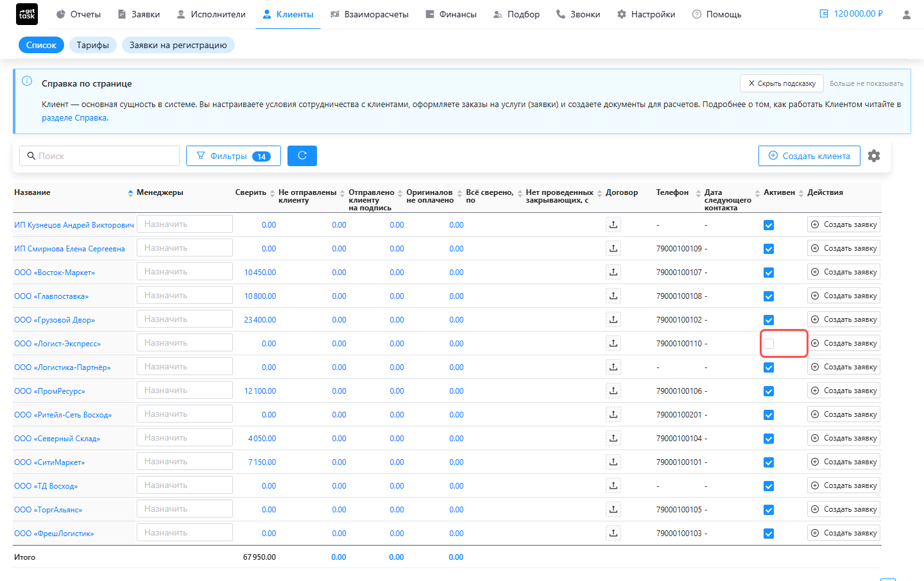Click Создать клиента button

pos(809,156)
